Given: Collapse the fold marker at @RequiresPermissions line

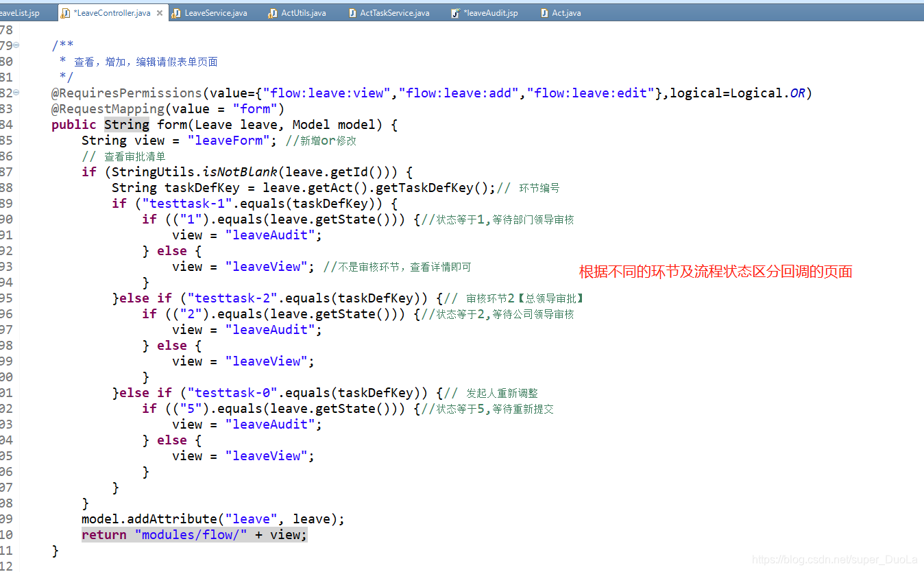Looking at the screenshot, I should pos(16,93).
